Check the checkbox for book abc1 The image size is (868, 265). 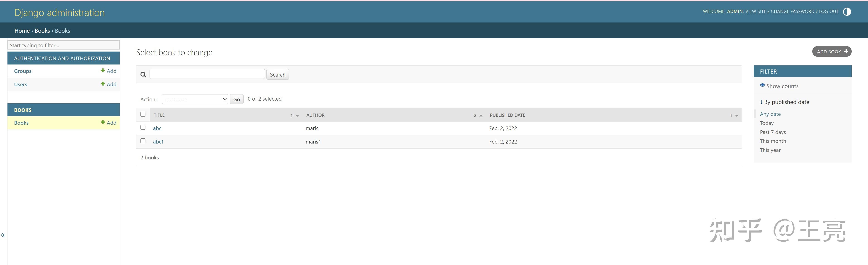pos(143,141)
